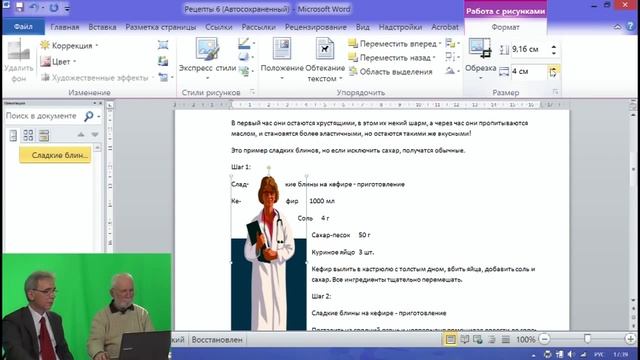Switch to the Ссылки tab
This screenshot has height=360, width=640.
[218, 27]
